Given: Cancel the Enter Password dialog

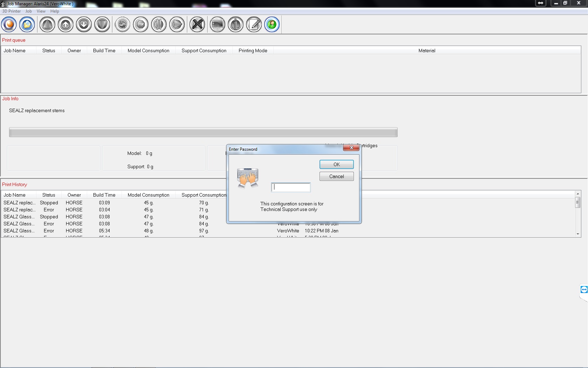Looking at the screenshot, I should pos(336,176).
